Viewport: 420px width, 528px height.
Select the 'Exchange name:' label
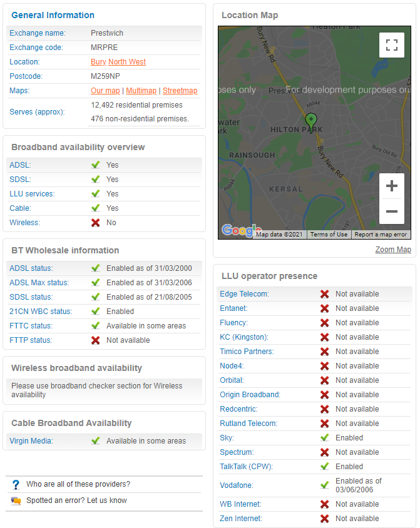tap(38, 33)
